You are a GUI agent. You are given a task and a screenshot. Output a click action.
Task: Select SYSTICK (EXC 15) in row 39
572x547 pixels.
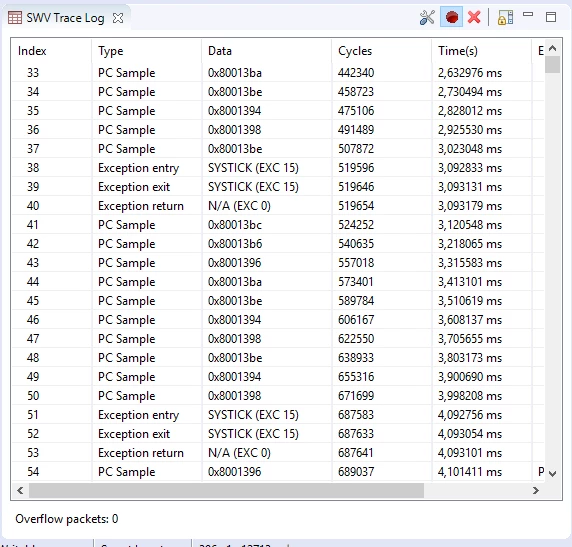point(253,187)
